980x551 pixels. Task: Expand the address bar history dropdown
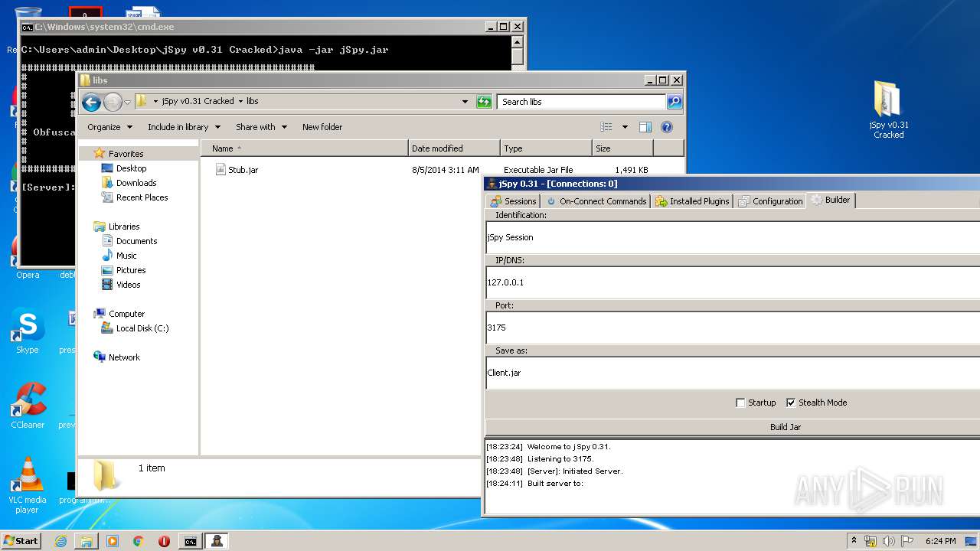pyautogui.click(x=465, y=102)
